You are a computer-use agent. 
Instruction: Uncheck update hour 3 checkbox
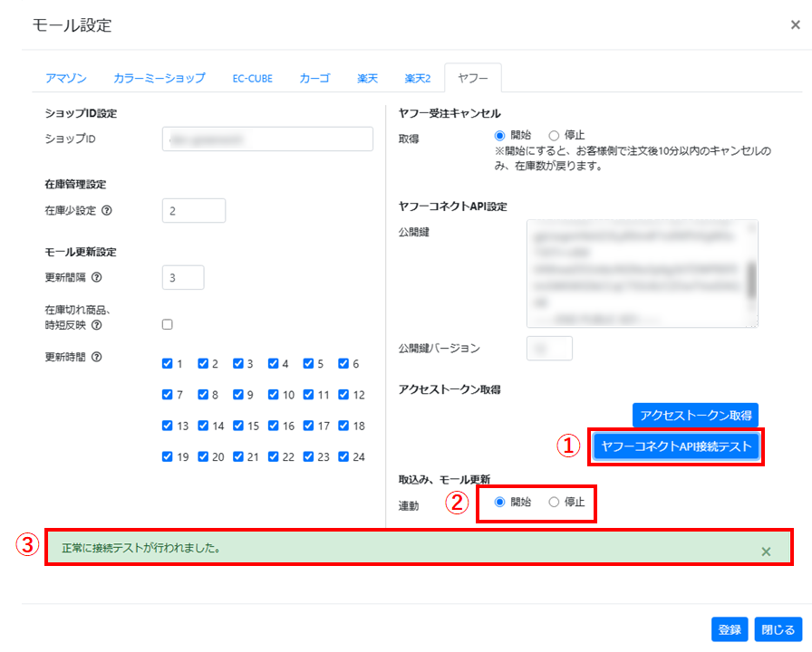238,363
